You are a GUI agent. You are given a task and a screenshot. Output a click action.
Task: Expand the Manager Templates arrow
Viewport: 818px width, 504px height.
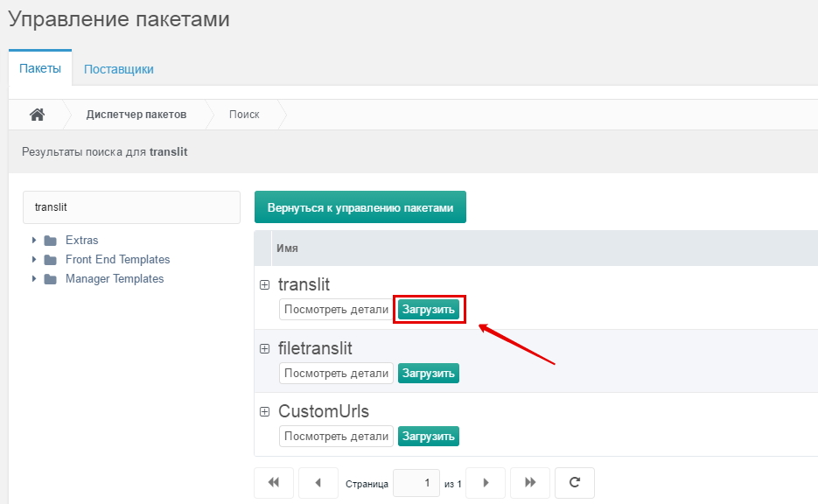(34, 278)
